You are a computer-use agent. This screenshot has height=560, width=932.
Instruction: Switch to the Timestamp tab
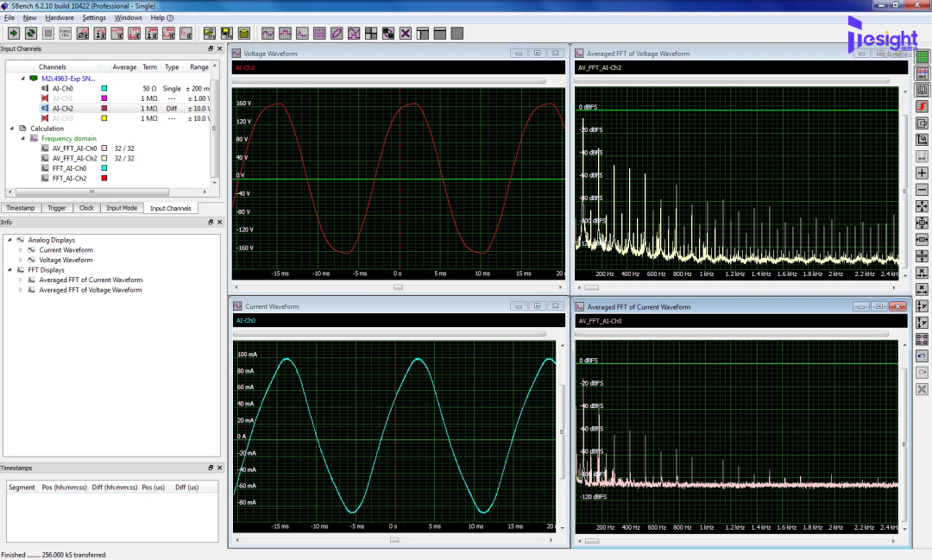[21, 208]
